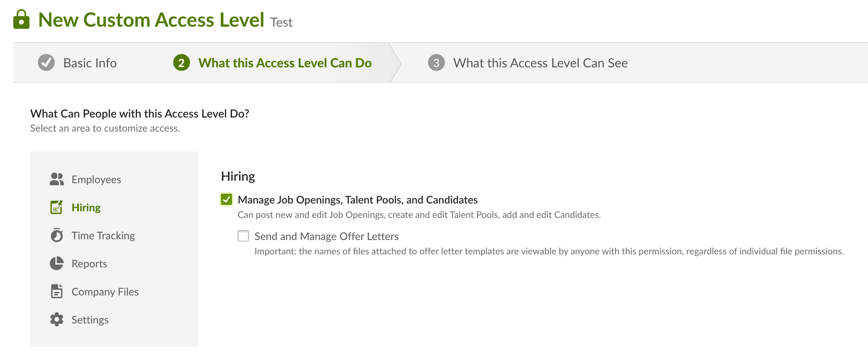Viewport: 868px width, 360px height.
Task: Open the Reports pie chart icon
Action: [56, 263]
